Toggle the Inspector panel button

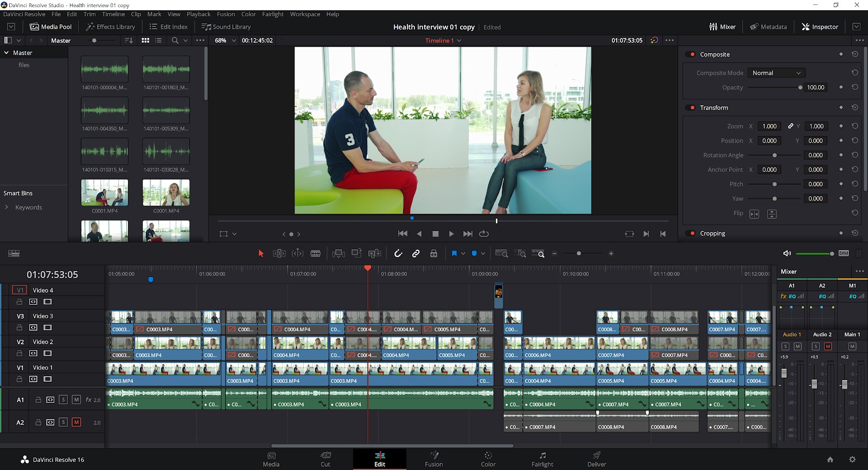coord(820,27)
